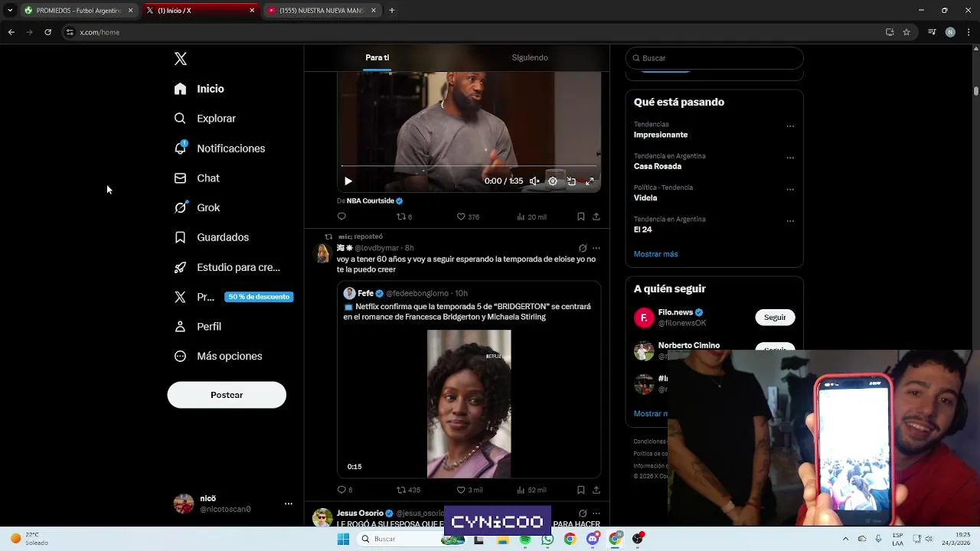Image resolution: width=980 pixels, height=551 pixels.
Task: Open the Windows Start menu
Action: 343,540
